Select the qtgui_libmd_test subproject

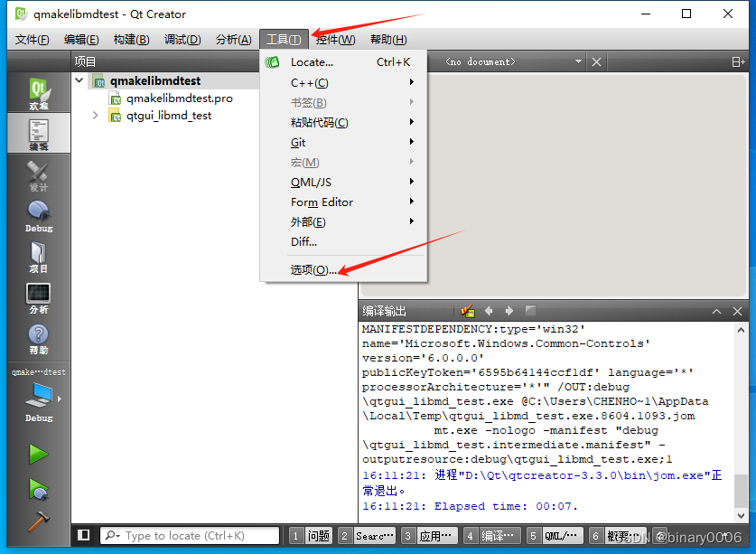169,116
